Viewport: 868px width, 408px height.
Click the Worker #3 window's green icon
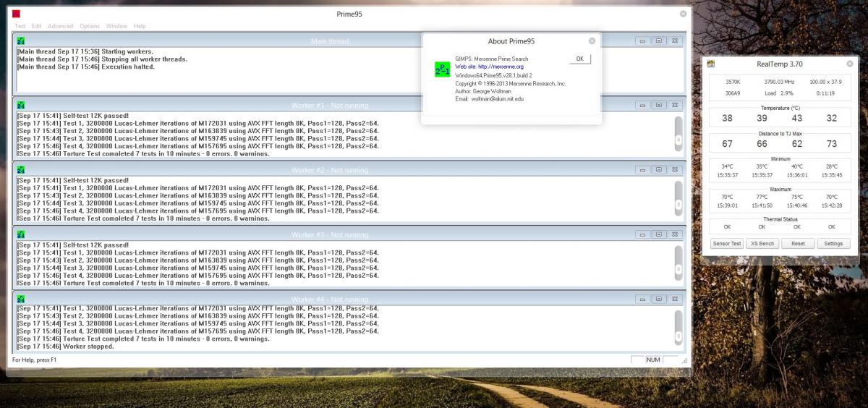click(x=21, y=234)
